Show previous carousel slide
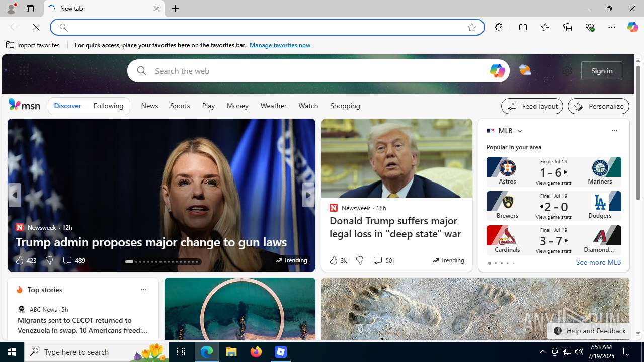Screen dimensions: 644x362 click(x=14, y=195)
